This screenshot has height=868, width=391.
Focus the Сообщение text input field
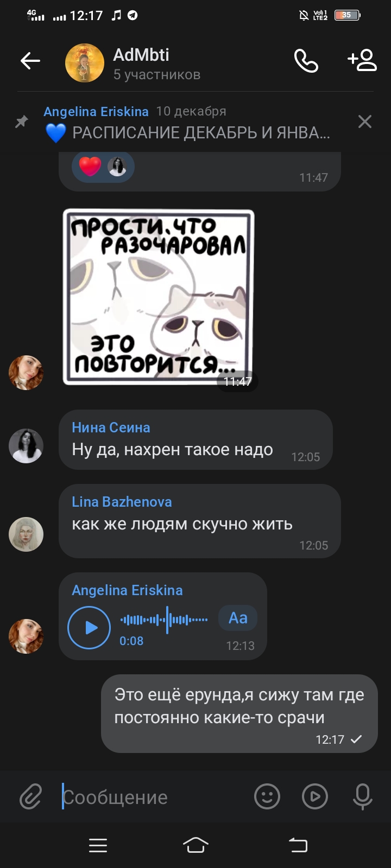click(x=152, y=797)
